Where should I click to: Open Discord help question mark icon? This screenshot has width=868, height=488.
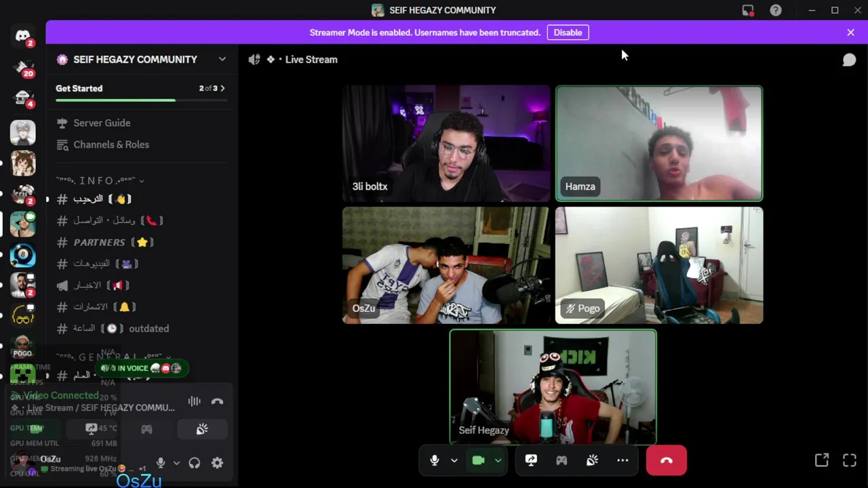775,10
